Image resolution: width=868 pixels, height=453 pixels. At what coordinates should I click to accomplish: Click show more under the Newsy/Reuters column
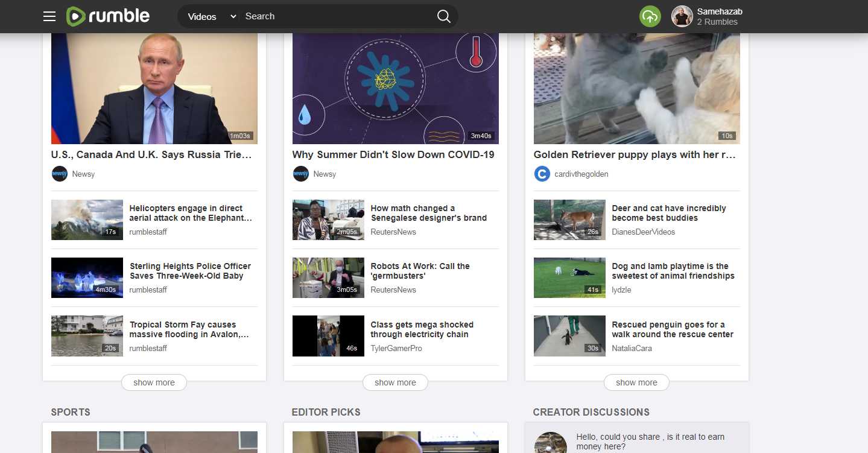point(395,382)
